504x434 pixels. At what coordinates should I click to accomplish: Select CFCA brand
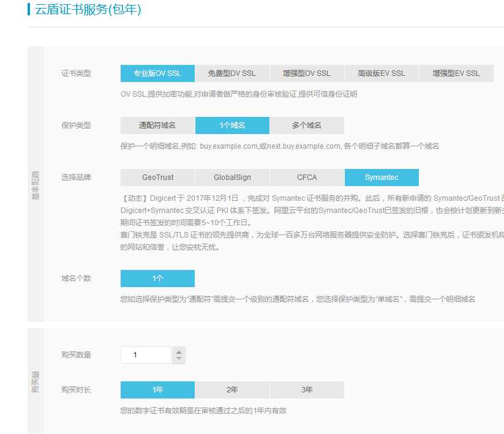click(x=307, y=178)
